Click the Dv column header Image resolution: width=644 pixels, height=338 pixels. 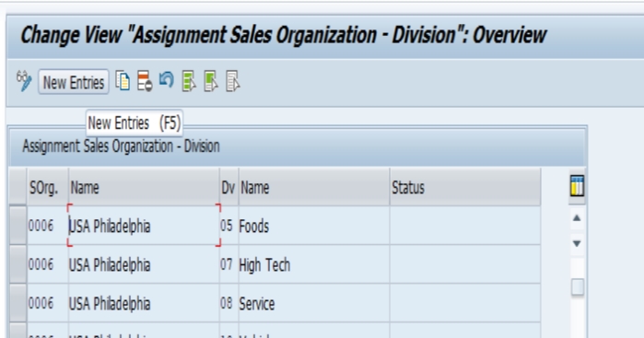[228, 187]
